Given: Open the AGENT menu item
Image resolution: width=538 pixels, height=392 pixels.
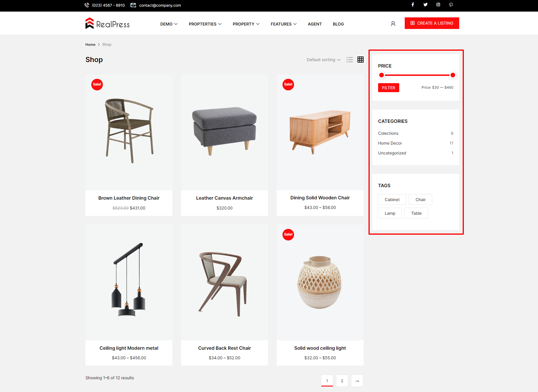Looking at the screenshot, I should (x=315, y=24).
